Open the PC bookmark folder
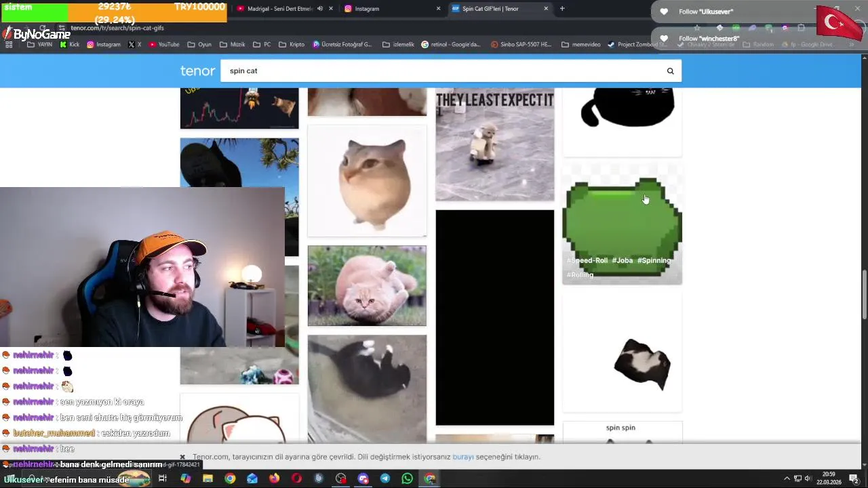The width and height of the screenshot is (868, 488). (262, 45)
